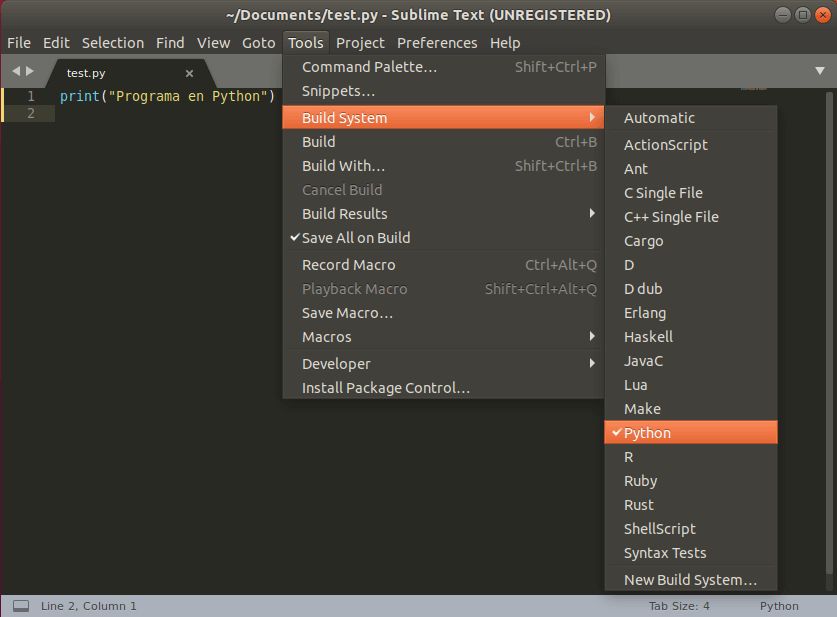
Task: Expand the Build System submenu
Action: [444, 117]
